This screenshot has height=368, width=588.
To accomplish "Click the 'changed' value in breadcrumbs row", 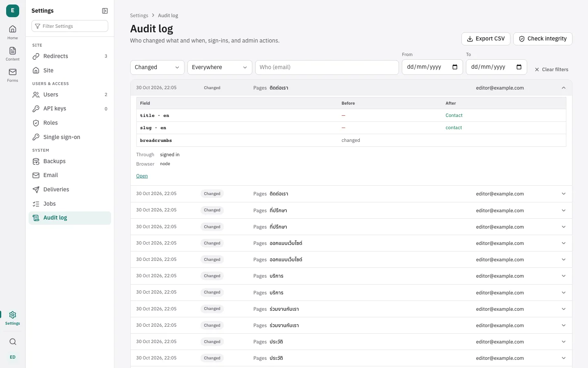I will point(351,140).
